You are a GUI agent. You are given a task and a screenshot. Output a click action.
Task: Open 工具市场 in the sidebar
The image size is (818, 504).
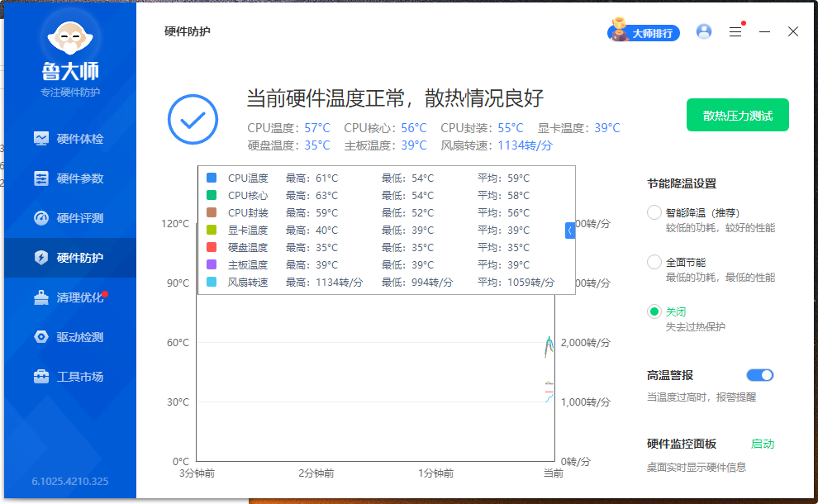(x=70, y=377)
